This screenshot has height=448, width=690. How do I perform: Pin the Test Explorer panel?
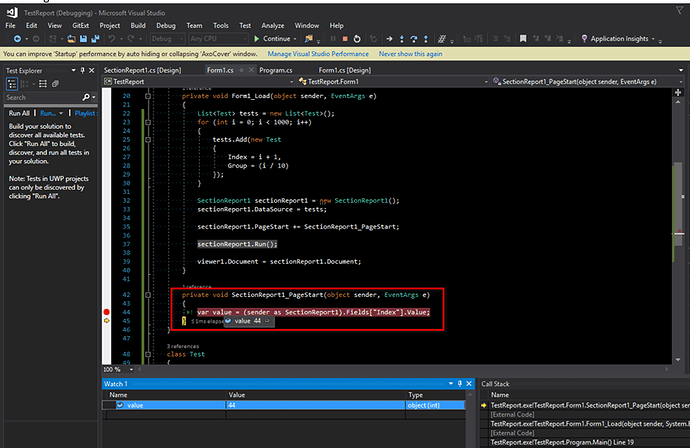point(82,70)
